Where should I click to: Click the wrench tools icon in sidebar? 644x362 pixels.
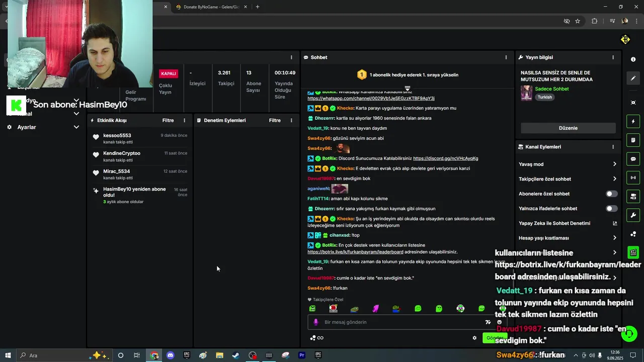pyautogui.click(x=633, y=215)
